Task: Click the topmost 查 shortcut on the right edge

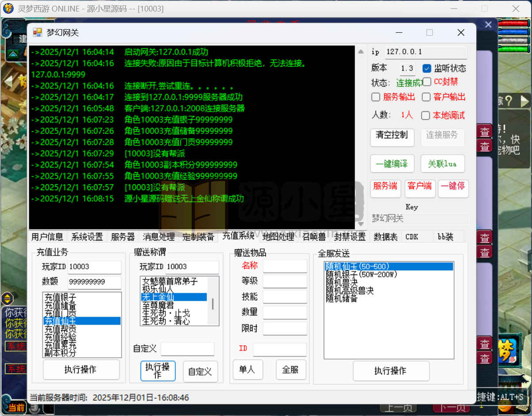Action: coord(485,131)
